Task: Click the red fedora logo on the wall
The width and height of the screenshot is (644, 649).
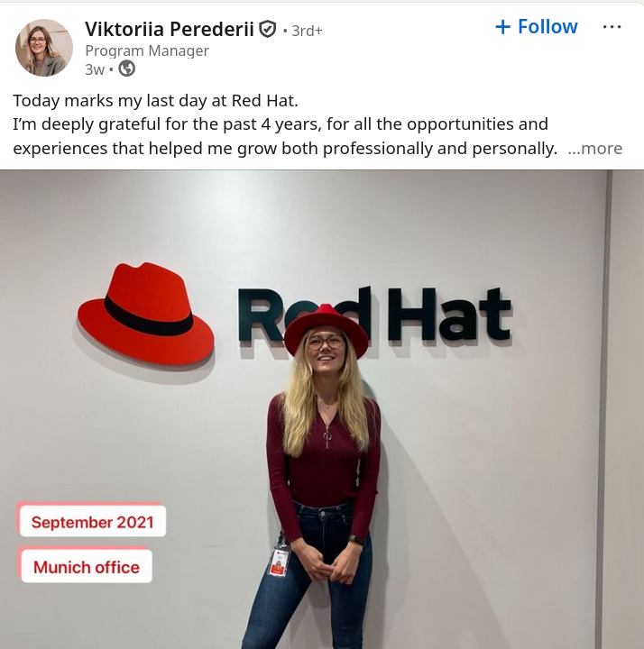Action: [x=146, y=314]
